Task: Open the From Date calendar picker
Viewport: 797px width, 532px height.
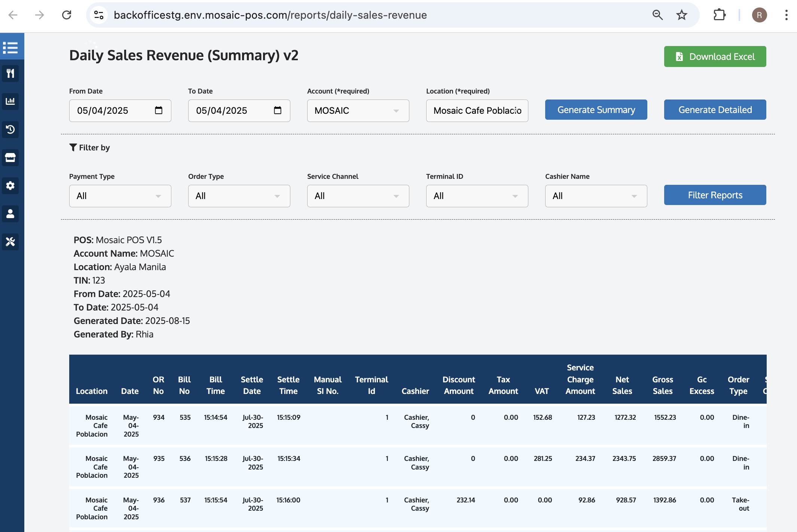Action: (159, 110)
